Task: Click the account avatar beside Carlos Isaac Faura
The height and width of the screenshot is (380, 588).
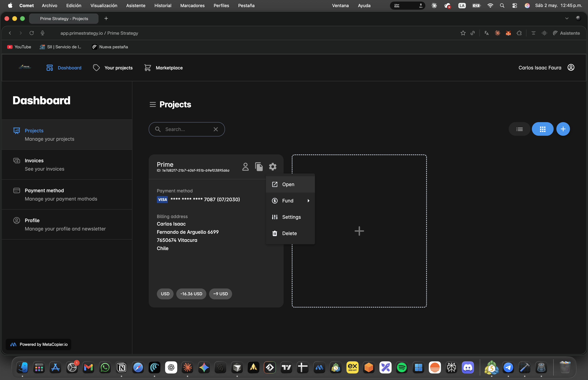Action: (x=571, y=68)
